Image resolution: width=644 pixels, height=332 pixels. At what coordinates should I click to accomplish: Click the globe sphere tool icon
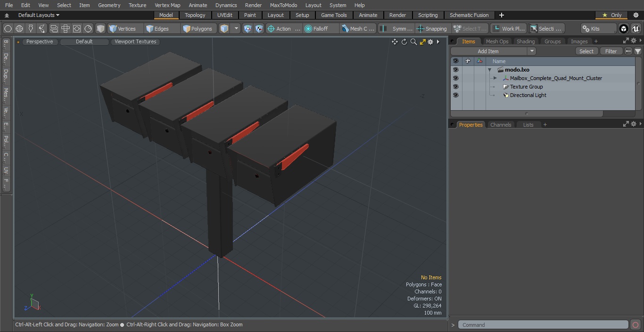[x=19, y=29]
